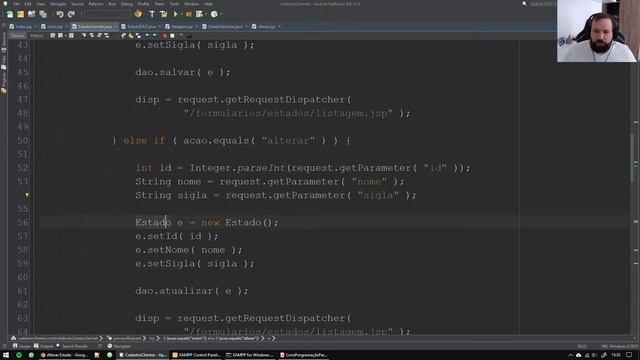This screenshot has width=640, height=360.
Task: Click the Save All toolbar icon
Action: (43, 14)
